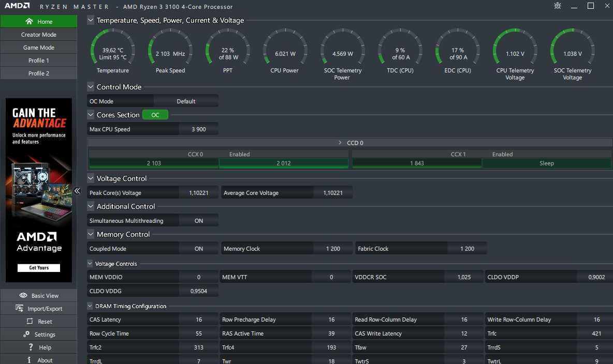Screen dimensions: 613x364
Task: Collapse the Voltage Controls subsection
Action: [x=90, y=263]
